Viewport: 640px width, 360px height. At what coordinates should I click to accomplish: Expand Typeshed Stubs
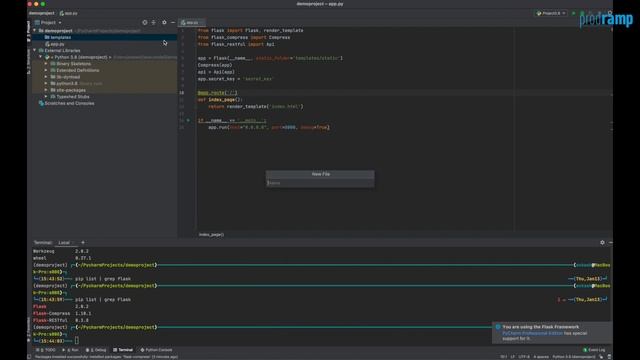[x=46, y=97]
